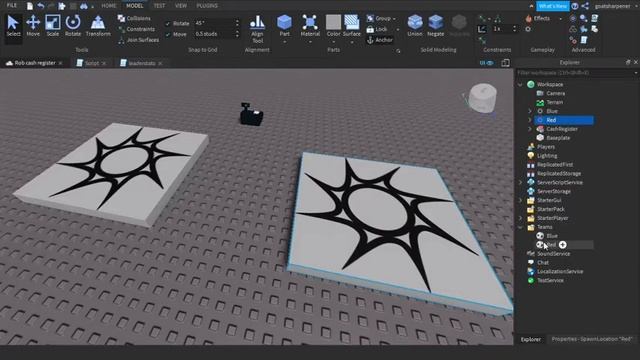This screenshot has height=360, width=640.
Task: Expand the StarterPlayer node
Action: point(520,218)
